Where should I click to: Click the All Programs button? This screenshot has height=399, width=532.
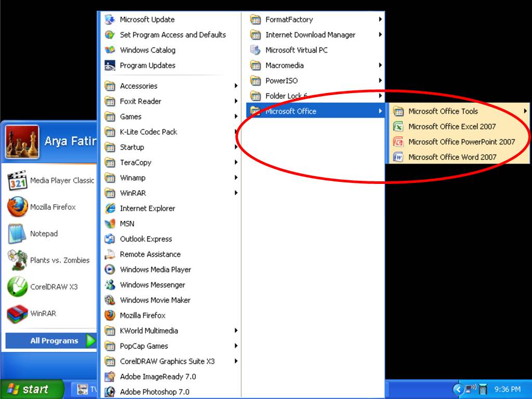[x=51, y=341]
